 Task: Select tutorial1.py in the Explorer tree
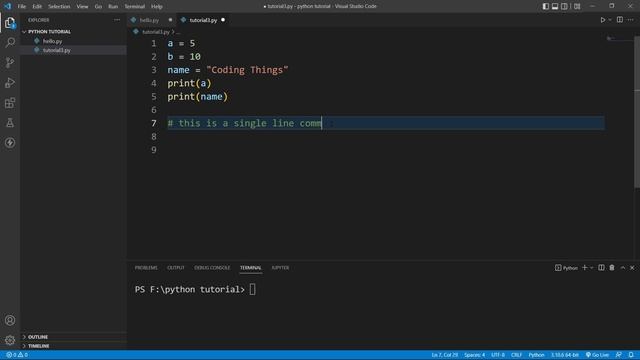(56, 50)
